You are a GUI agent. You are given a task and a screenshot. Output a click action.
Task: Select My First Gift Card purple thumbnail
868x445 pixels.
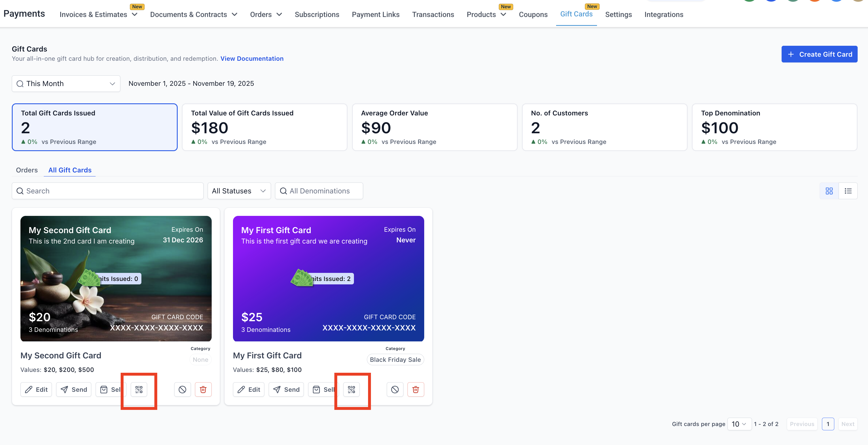click(x=328, y=278)
